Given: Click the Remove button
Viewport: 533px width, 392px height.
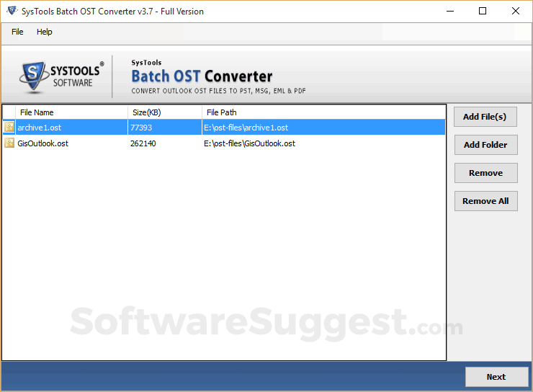Looking at the screenshot, I should (485, 173).
